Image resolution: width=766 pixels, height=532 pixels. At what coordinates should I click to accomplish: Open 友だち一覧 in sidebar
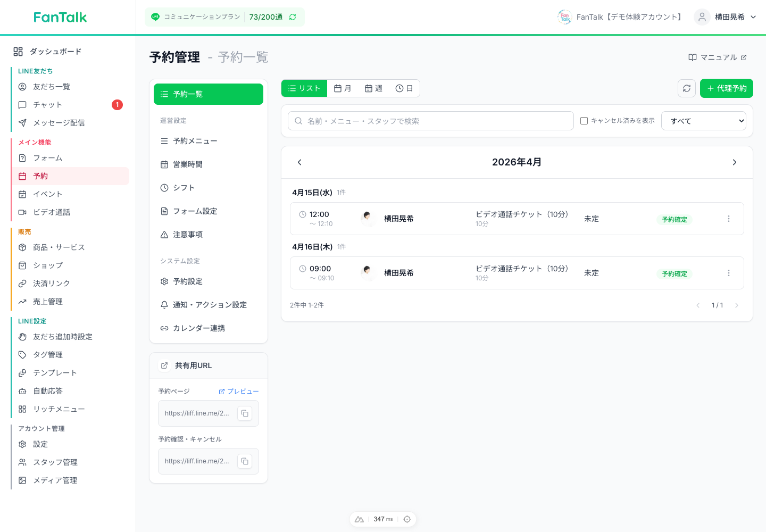pyautogui.click(x=70, y=87)
